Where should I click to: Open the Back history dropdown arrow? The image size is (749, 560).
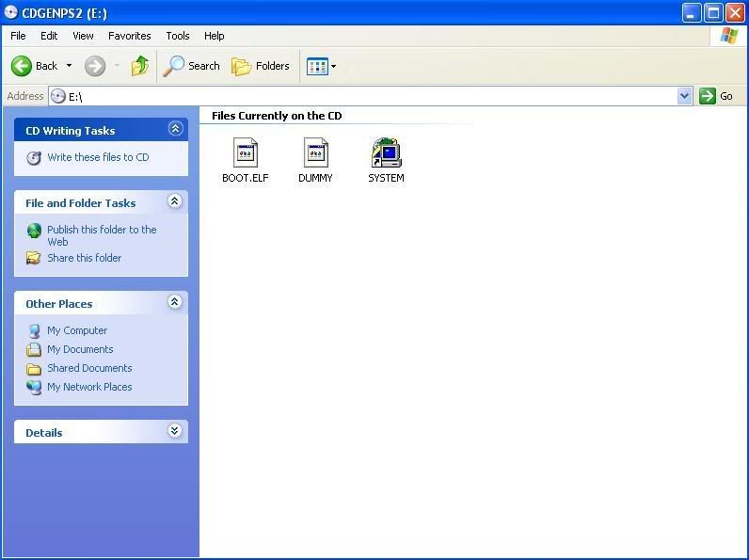click(69, 66)
